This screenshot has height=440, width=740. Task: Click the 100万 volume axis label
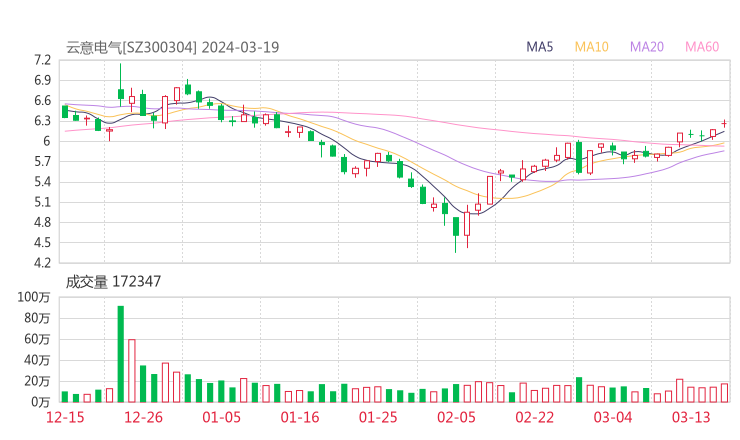pyautogui.click(x=34, y=297)
